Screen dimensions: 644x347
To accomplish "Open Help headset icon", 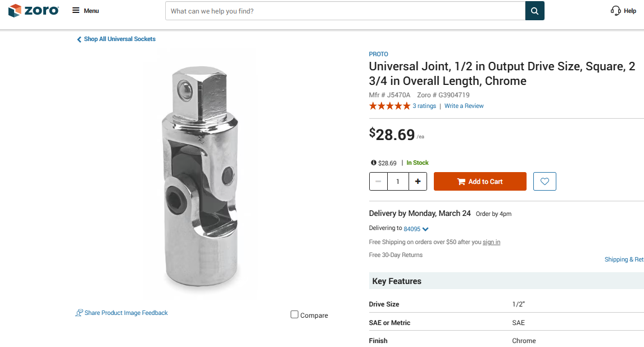I will click(x=616, y=11).
